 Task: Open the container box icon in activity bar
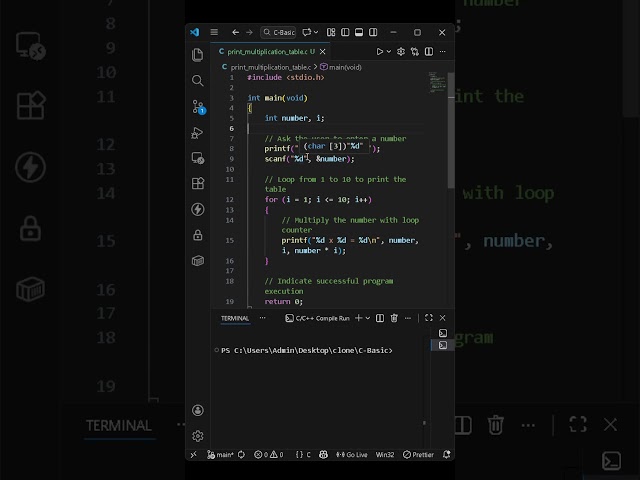[x=198, y=260]
